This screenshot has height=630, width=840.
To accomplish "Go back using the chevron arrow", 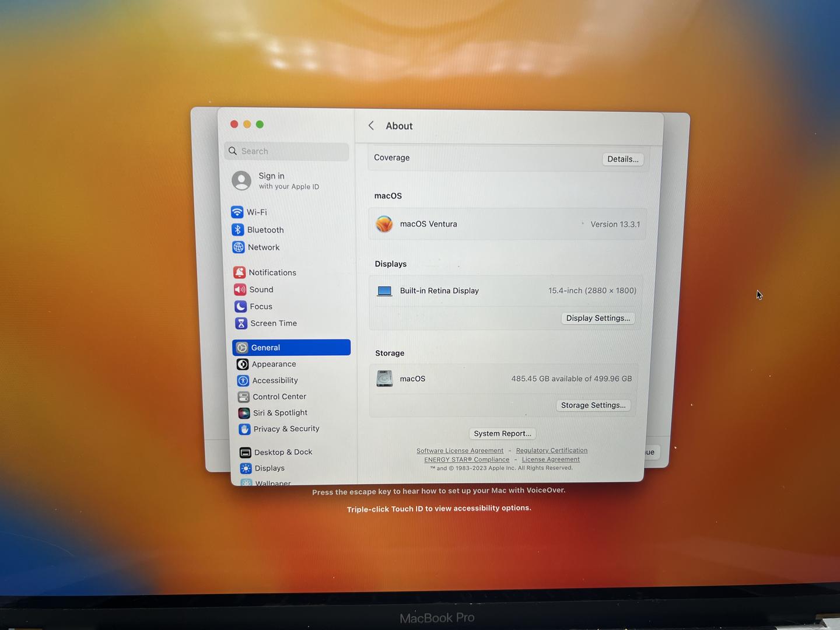I will 371,126.
